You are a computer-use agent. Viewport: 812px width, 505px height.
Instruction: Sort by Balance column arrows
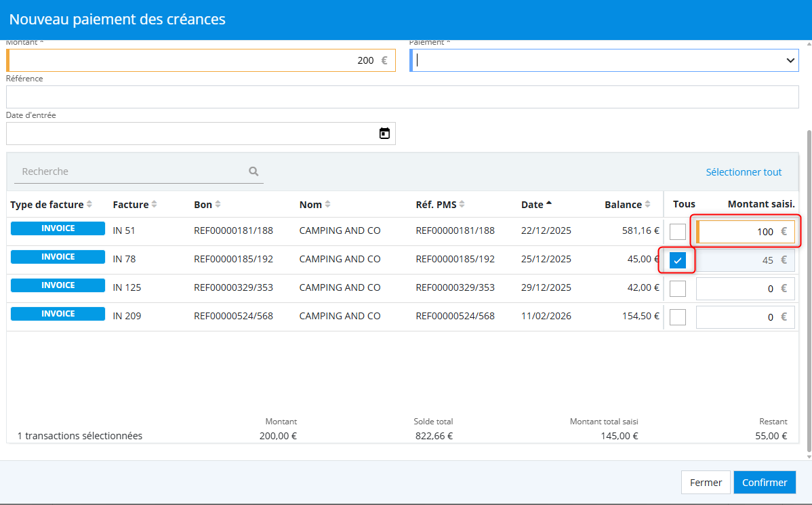coord(649,205)
